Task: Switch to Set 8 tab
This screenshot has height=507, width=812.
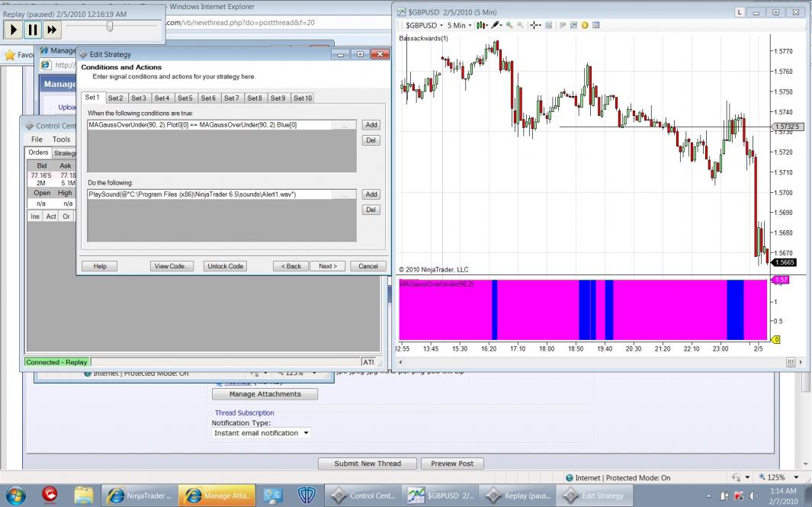Action: tap(254, 98)
